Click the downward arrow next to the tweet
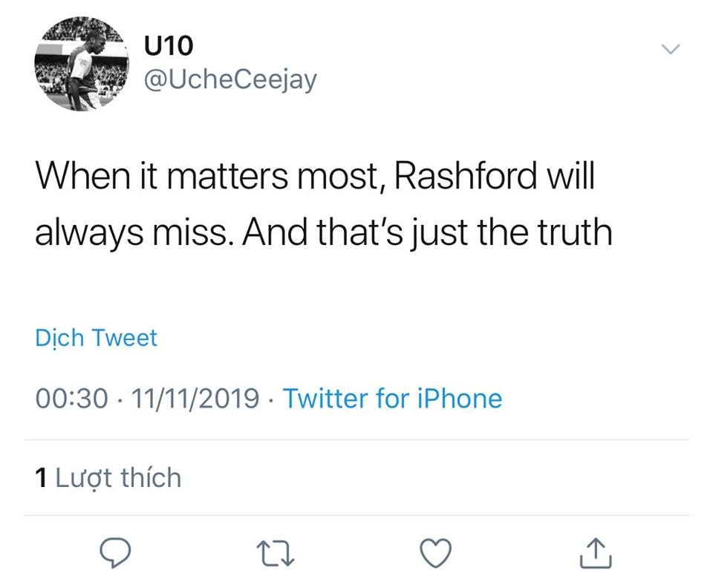This screenshot has height=588, width=713. (x=671, y=48)
